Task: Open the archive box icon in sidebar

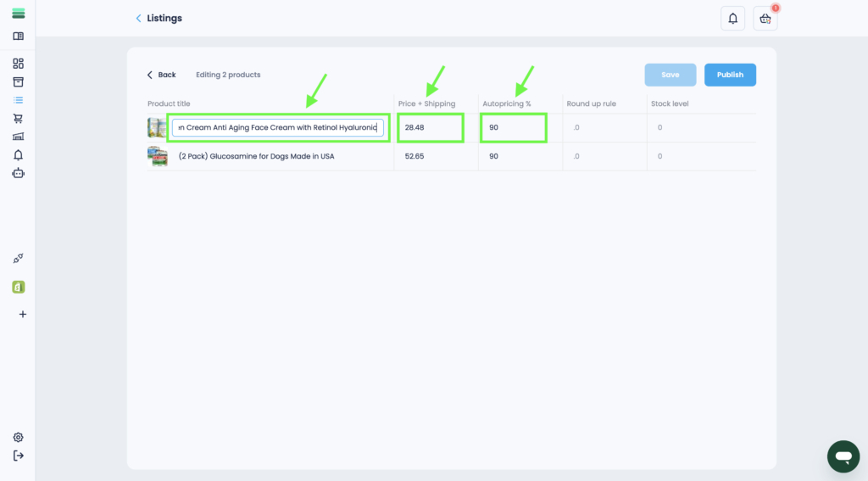Action: [18, 82]
